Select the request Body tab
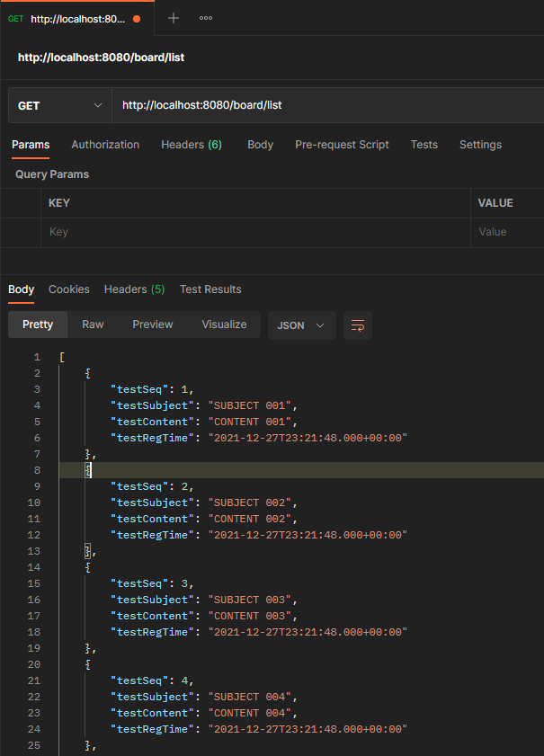 tap(260, 145)
